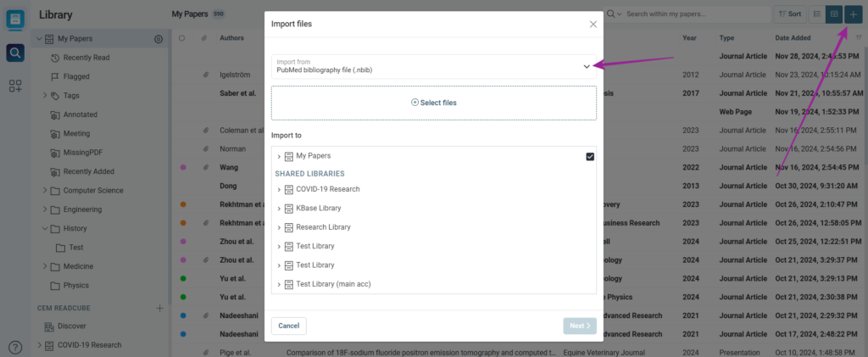The height and width of the screenshot is (357, 868).
Task: Toggle the select-all circle in table header
Action: (x=182, y=38)
